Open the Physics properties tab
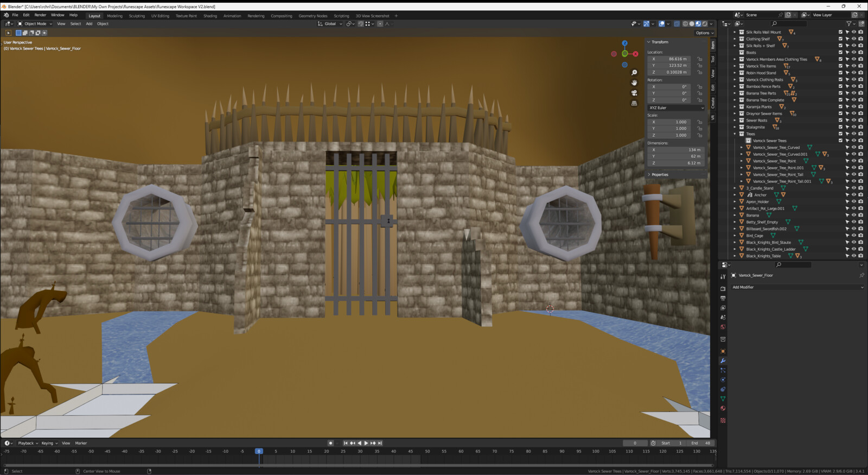Viewport: 868px width, 475px height. [x=723, y=380]
